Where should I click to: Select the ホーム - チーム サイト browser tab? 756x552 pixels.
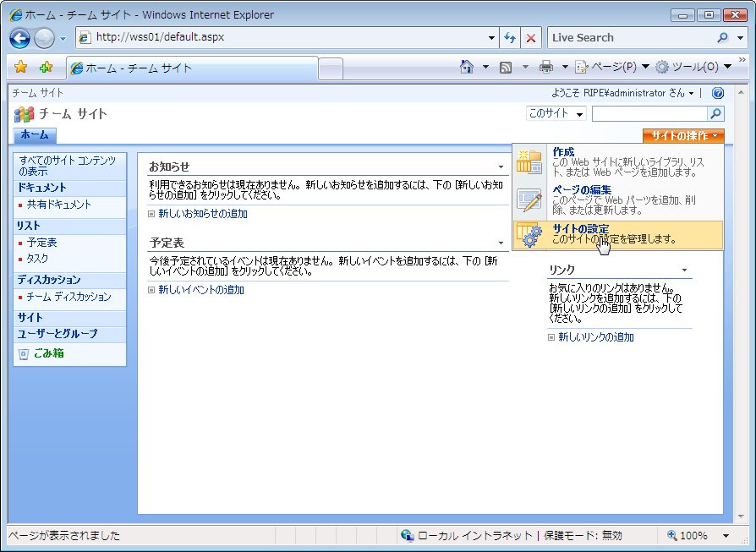point(192,68)
